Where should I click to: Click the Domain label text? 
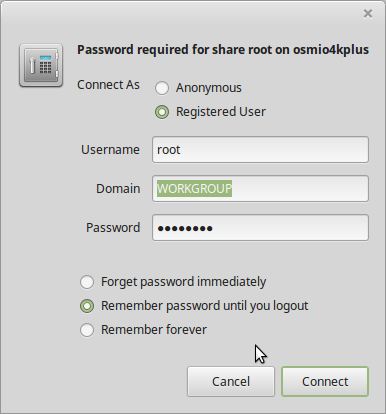click(118, 189)
